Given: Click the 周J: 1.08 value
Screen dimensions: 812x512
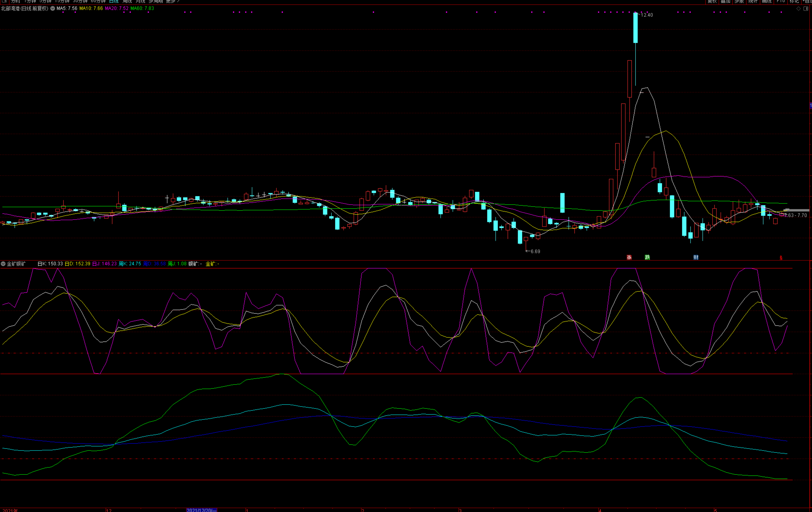Looking at the screenshot, I should [177, 263].
